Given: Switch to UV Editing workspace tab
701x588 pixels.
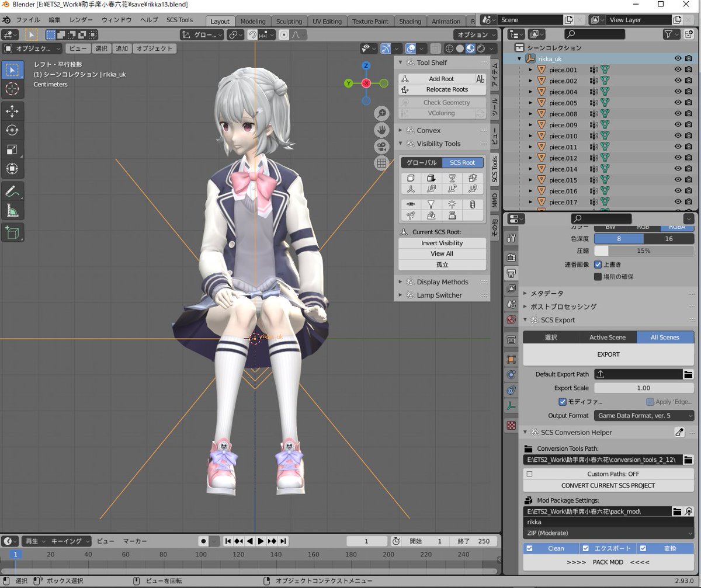Looking at the screenshot, I should click(x=327, y=22).
